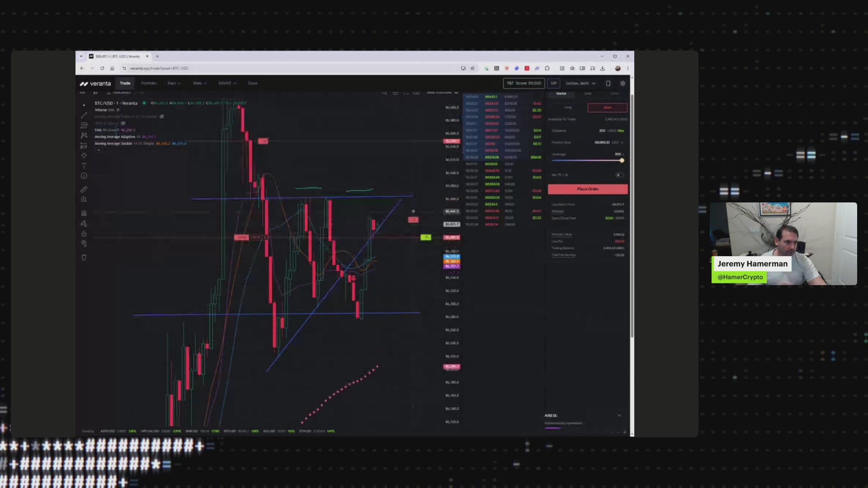Open the mobile device icon
This screenshot has height=488, width=868.
[608, 83]
